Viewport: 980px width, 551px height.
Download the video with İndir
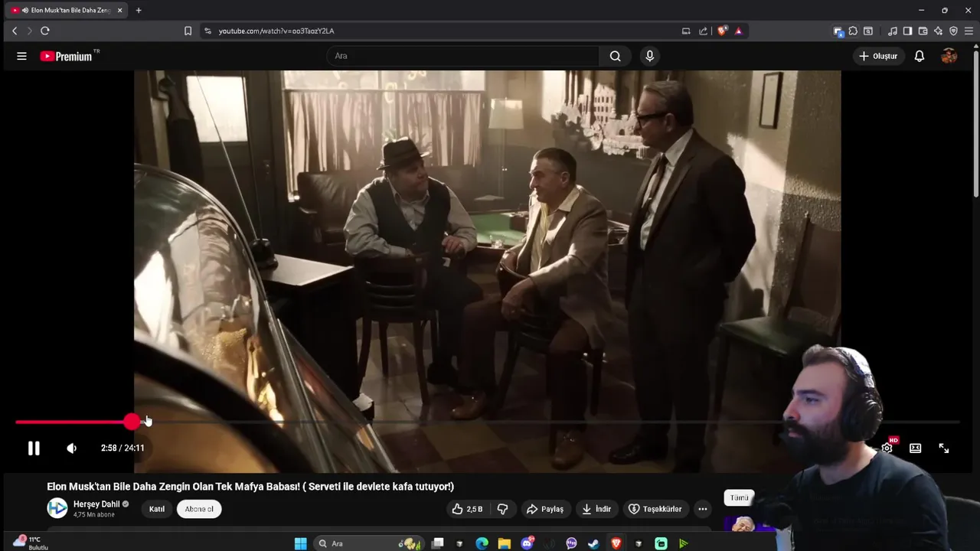(596, 509)
